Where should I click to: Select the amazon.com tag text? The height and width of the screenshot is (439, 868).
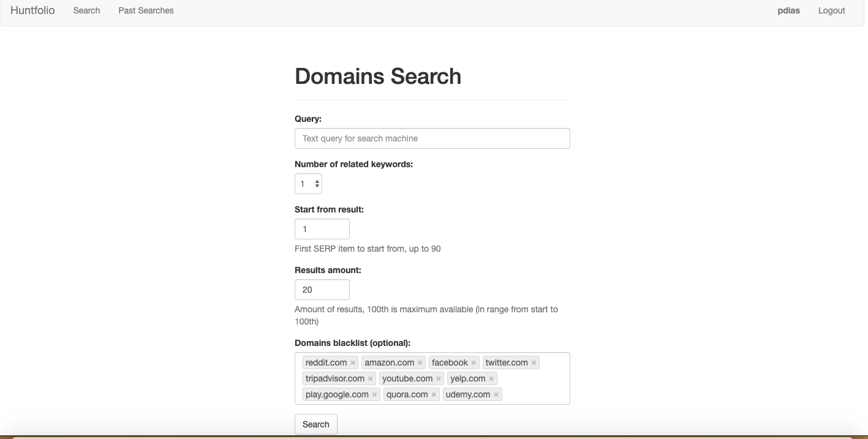390,362
